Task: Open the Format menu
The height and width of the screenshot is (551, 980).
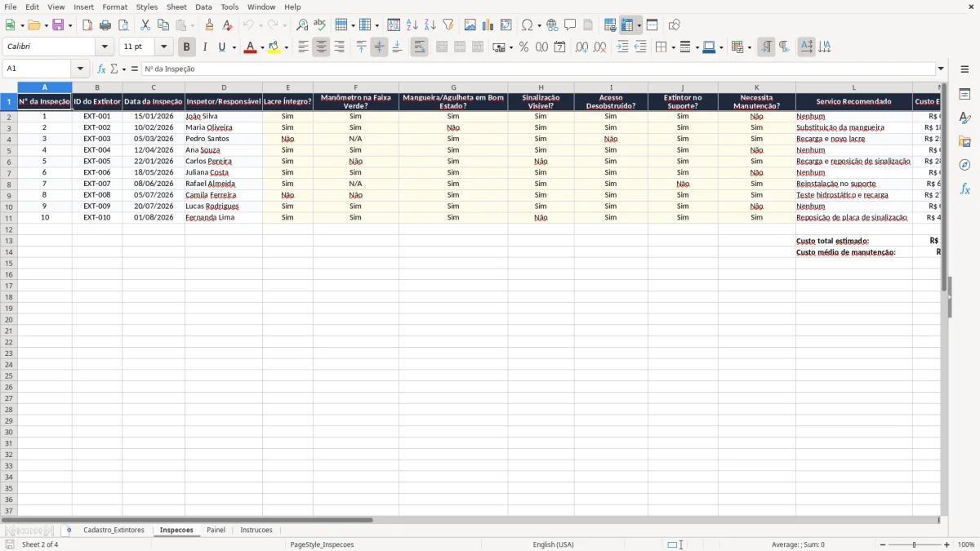Action: [115, 7]
